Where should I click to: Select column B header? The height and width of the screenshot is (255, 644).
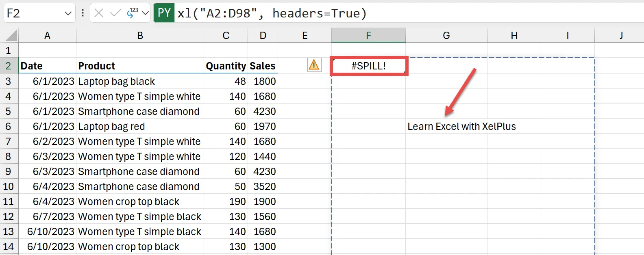pos(140,36)
